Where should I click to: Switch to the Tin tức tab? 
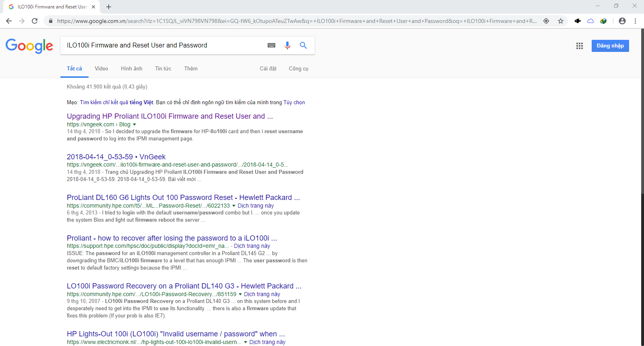[163, 68]
